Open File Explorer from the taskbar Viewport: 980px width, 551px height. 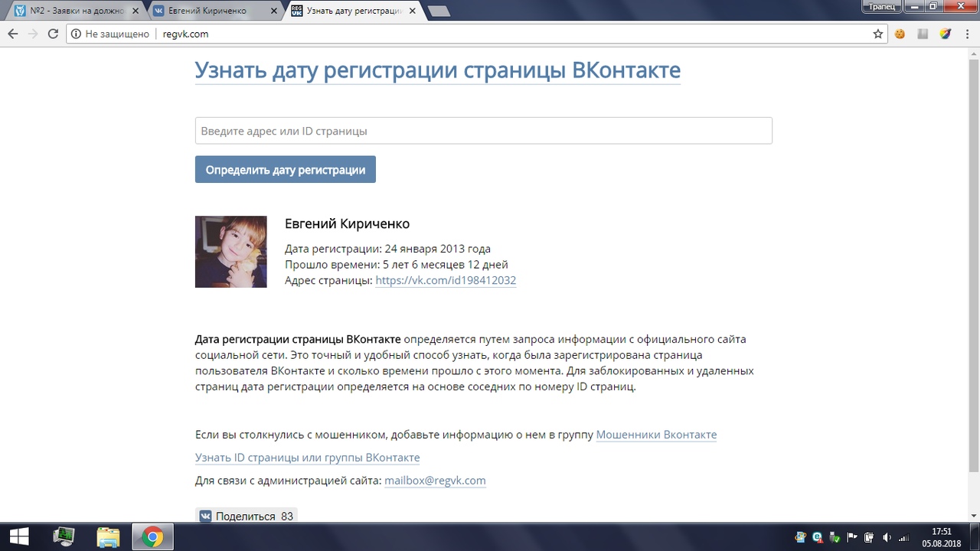[x=108, y=537]
